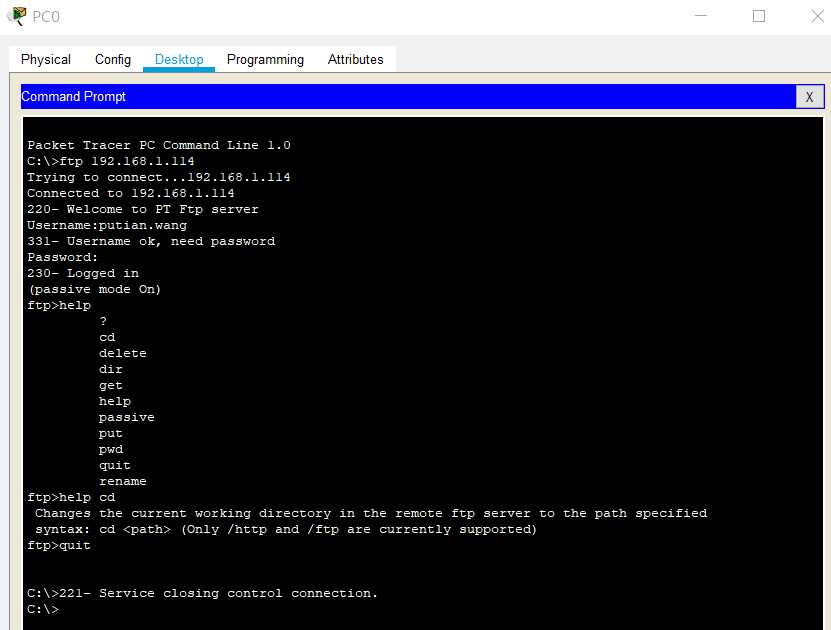Click the 'pwd' entry in help list
The height and width of the screenshot is (630, 831).
(x=110, y=449)
